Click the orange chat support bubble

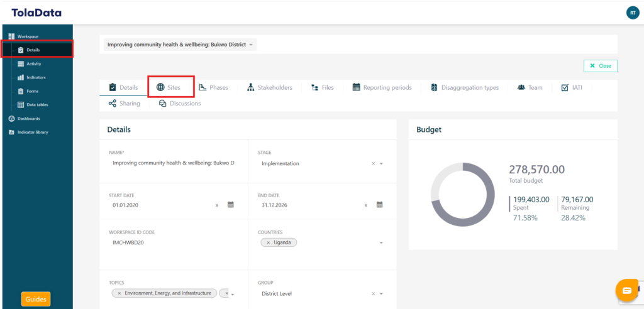coord(626,290)
